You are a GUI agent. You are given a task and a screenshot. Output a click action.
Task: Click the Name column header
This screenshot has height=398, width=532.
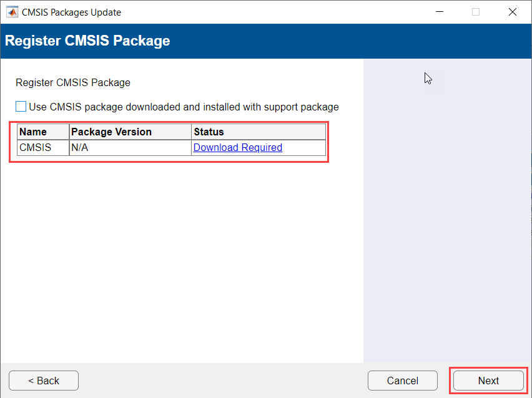(42, 132)
